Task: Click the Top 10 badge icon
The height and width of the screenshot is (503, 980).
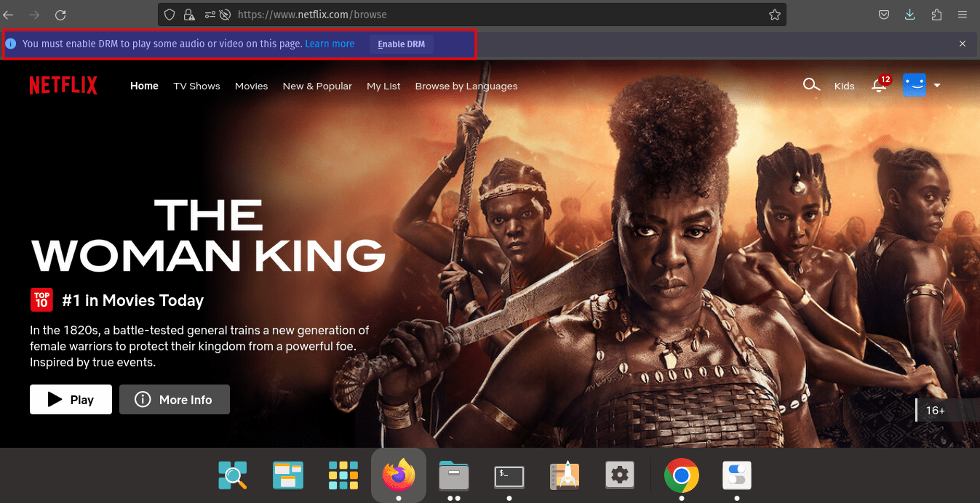Action: pyautogui.click(x=41, y=299)
